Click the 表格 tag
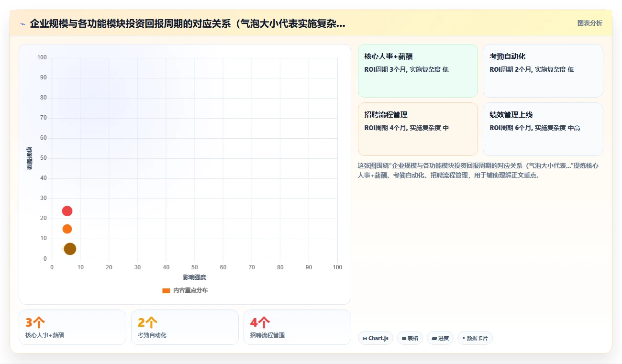The image size is (622, 364). coord(410,338)
